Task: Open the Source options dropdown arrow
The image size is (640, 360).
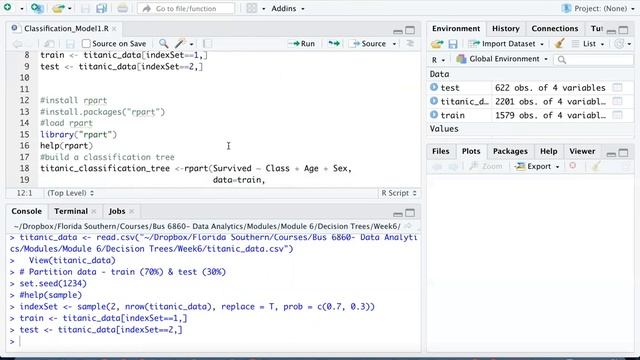Action: tap(394, 44)
